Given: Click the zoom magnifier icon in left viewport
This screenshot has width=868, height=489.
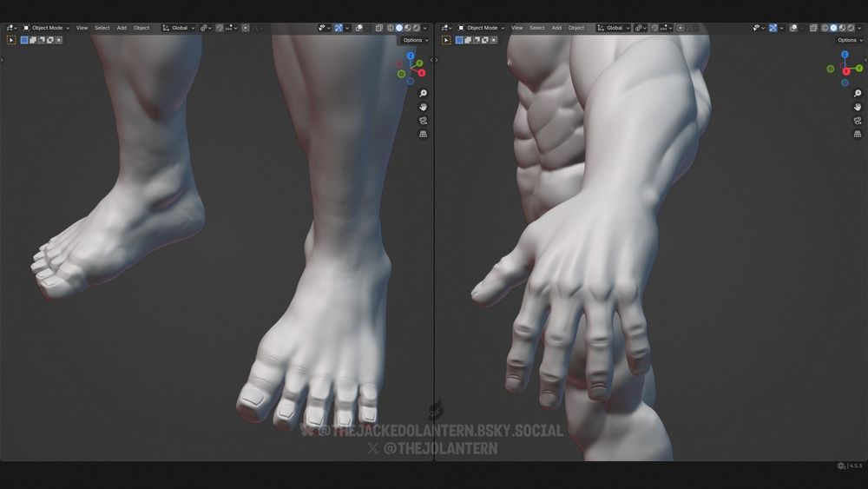Looking at the screenshot, I should click(423, 94).
